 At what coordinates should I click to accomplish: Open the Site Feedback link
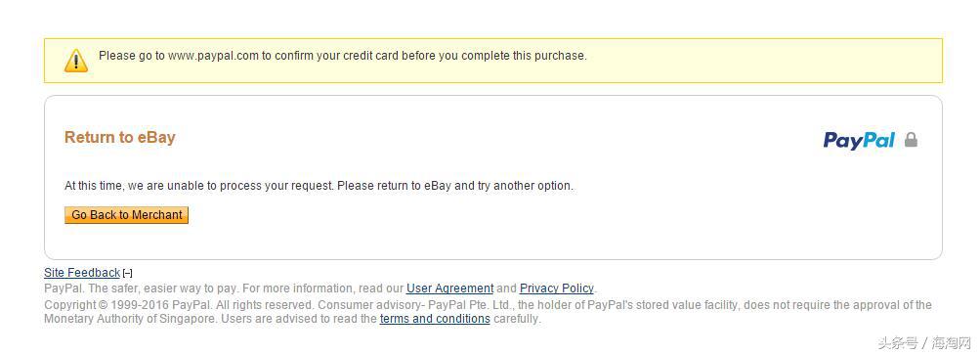click(x=82, y=272)
